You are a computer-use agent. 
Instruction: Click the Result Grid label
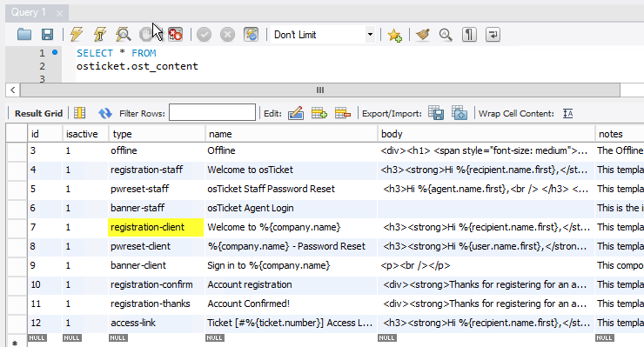click(38, 113)
